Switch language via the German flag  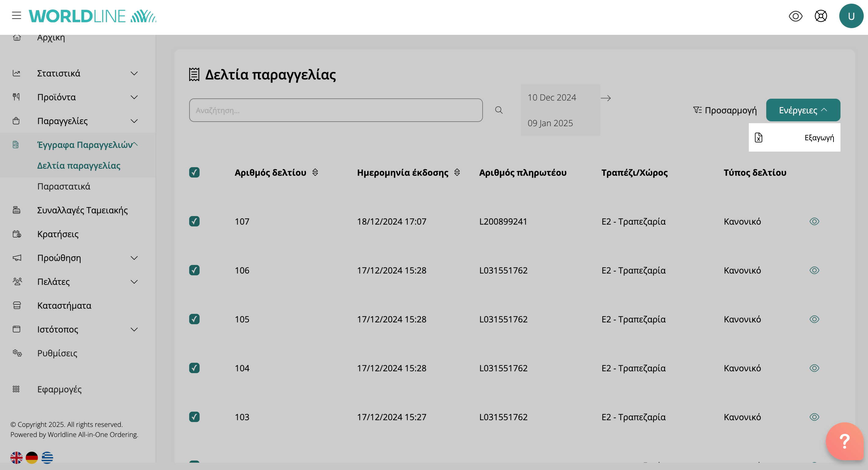click(32, 457)
